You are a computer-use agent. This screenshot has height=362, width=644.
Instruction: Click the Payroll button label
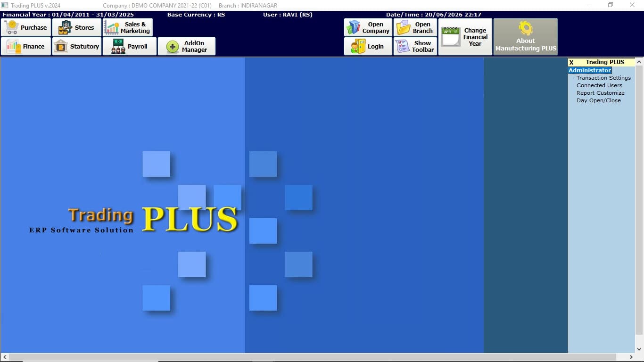click(138, 46)
